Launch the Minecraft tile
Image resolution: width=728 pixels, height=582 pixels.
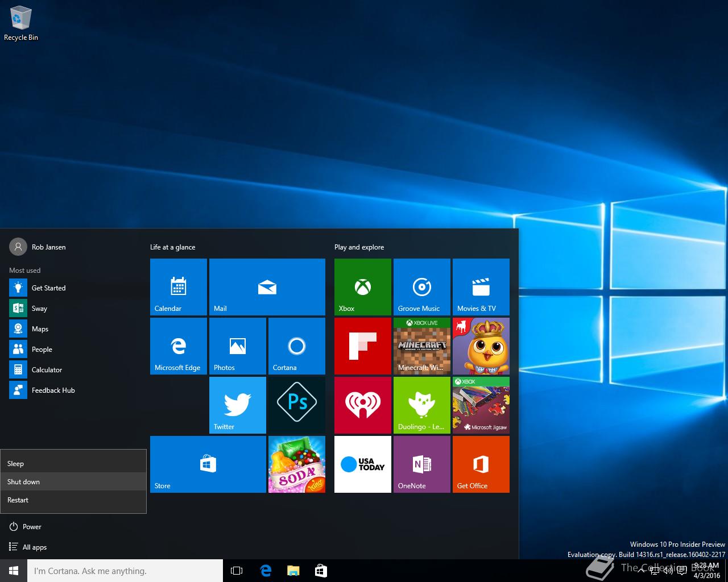click(x=422, y=346)
